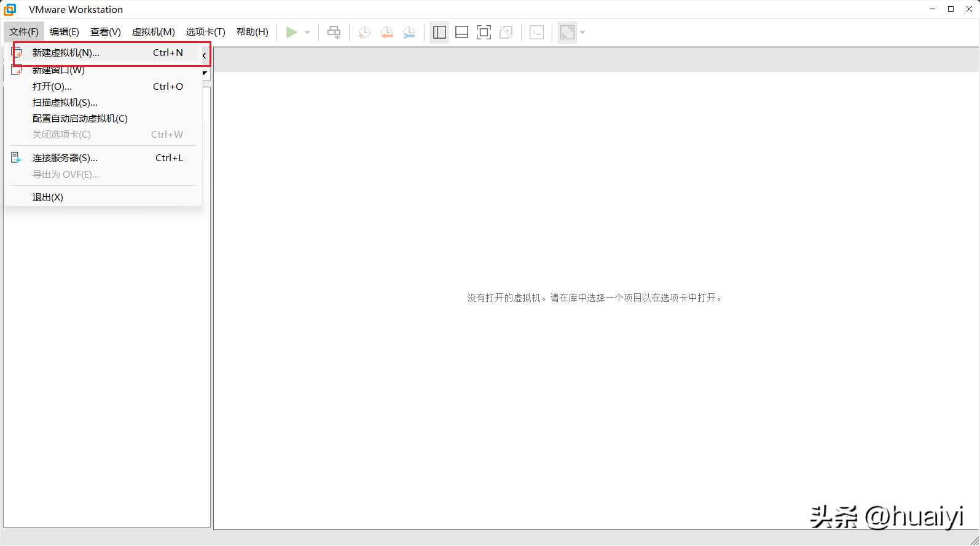This screenshot has height=546, width=980.
Task: Select 退出(X) to exit
Action: [103, 197]
